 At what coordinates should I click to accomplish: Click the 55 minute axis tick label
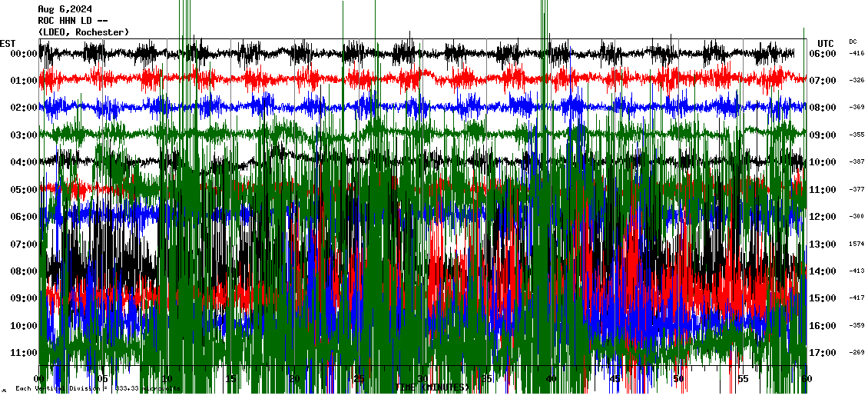tap(743, 379)
